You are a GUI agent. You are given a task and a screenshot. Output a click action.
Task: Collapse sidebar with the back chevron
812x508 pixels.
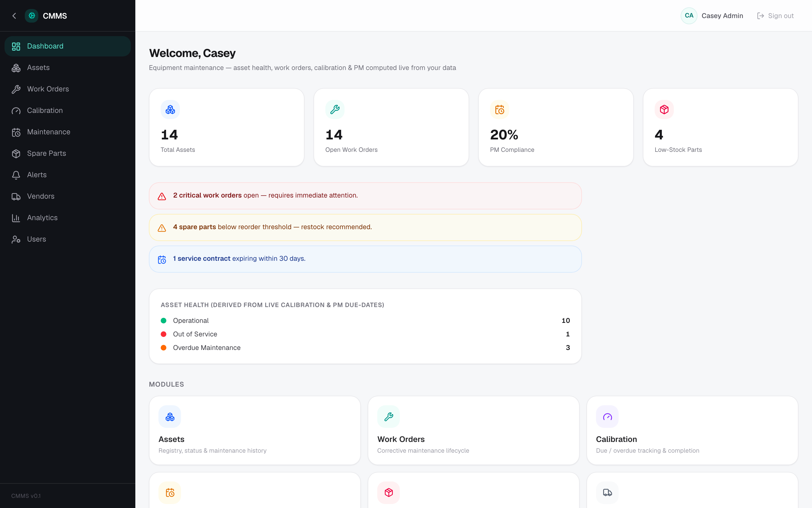(14, 16)
